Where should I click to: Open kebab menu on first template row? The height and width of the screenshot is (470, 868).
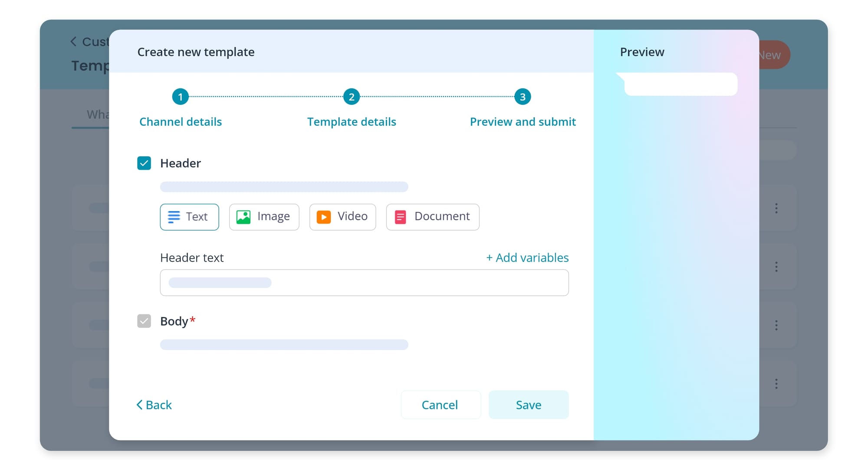tap(776, 209)
